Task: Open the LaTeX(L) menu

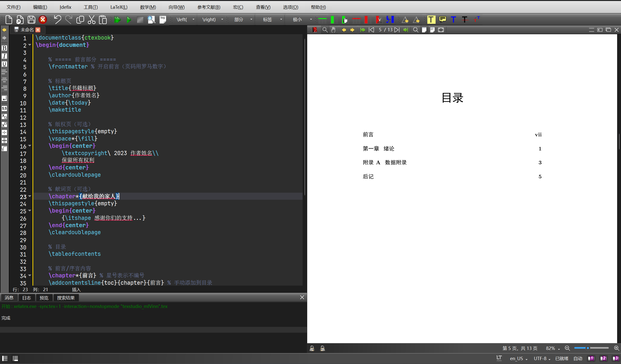Action: [x=119, y=7]
